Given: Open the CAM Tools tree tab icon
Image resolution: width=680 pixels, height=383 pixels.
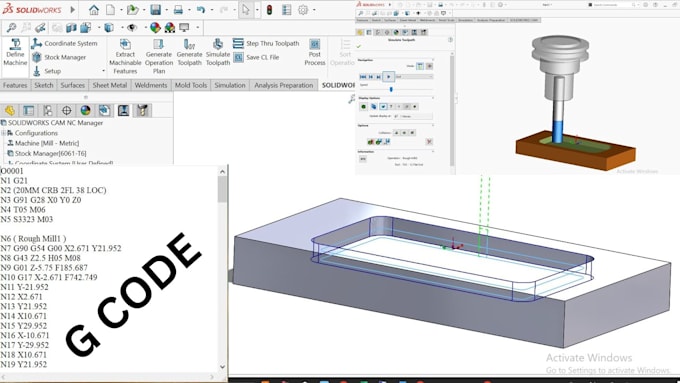Looking at the screenshot, I should click(142, 111).
